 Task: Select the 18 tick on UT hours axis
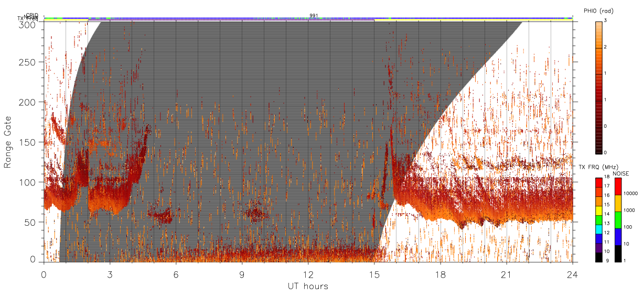440,274
